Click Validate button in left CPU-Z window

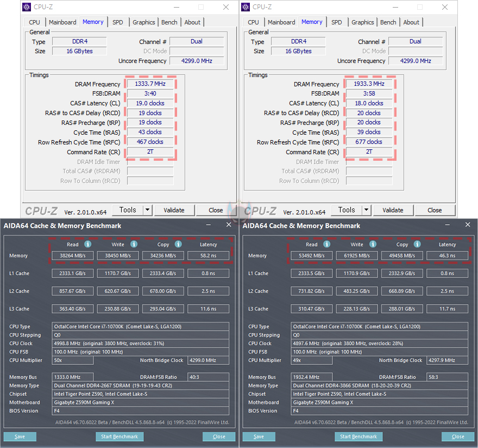click(x=174, y=210)
